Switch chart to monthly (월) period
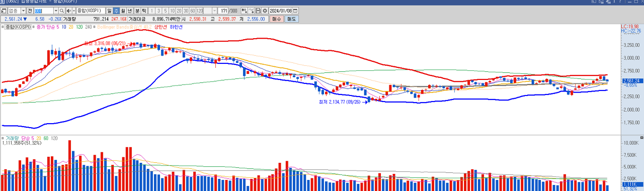This screenshot has height=191, width=644. [123, 11]
